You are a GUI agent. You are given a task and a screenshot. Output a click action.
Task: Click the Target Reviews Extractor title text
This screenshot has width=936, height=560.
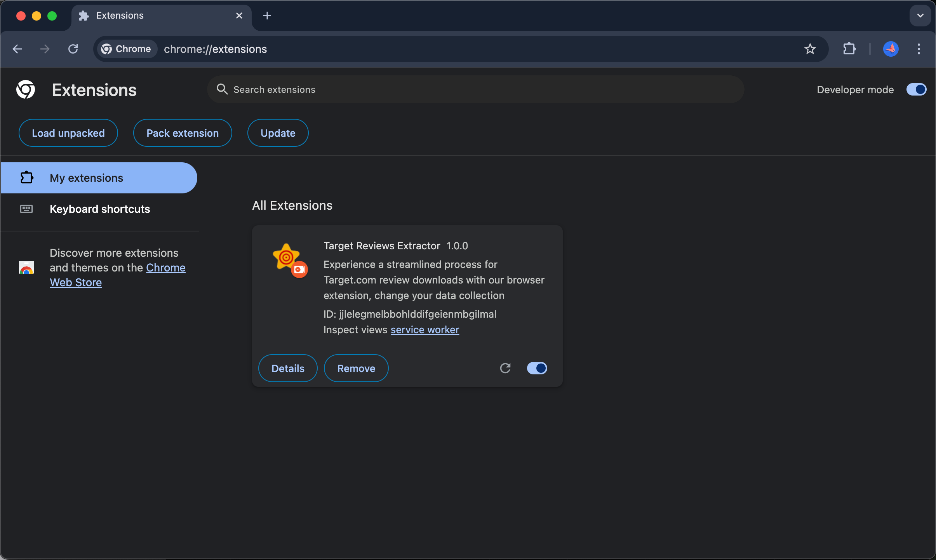point(382,246)
